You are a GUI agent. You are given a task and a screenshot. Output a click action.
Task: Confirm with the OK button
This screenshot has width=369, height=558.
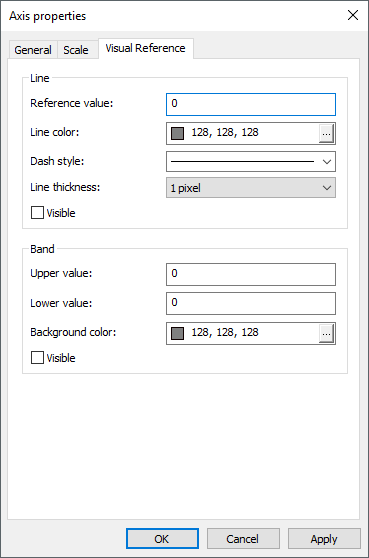click(162, 539)
